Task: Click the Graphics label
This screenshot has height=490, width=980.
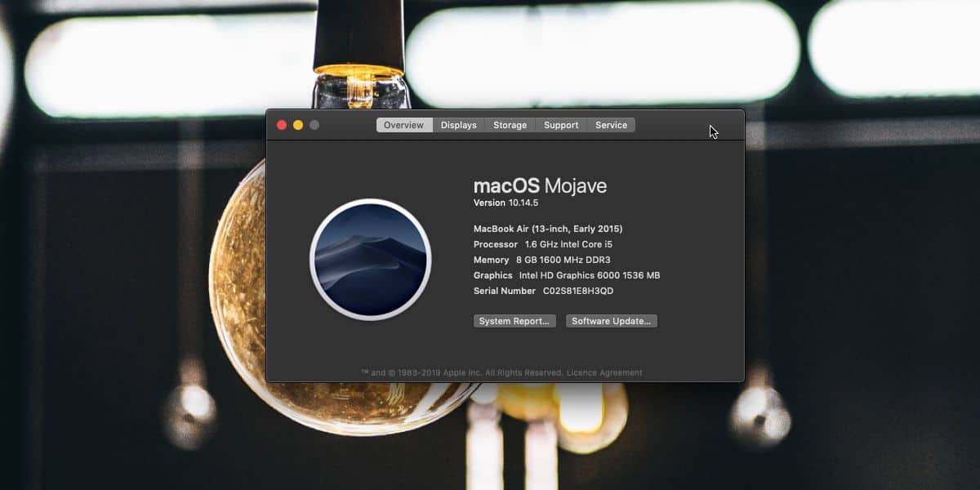Action: coord(493,275)
